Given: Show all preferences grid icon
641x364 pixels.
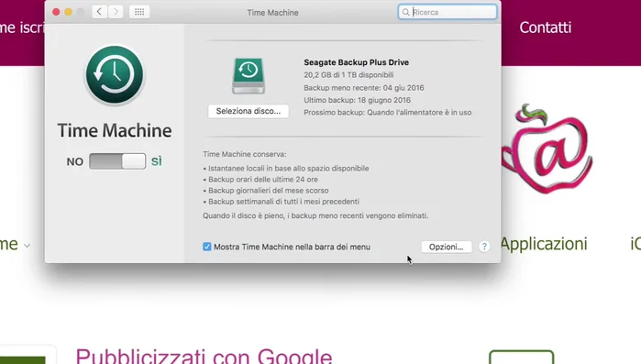Looking at the screenshot, I should tap(139, 12).
